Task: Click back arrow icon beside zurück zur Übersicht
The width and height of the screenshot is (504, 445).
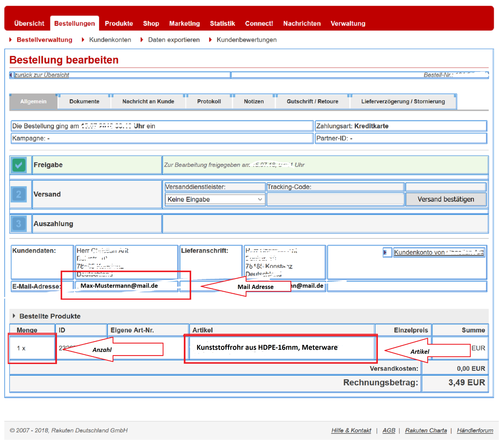Action: (11, 75)
